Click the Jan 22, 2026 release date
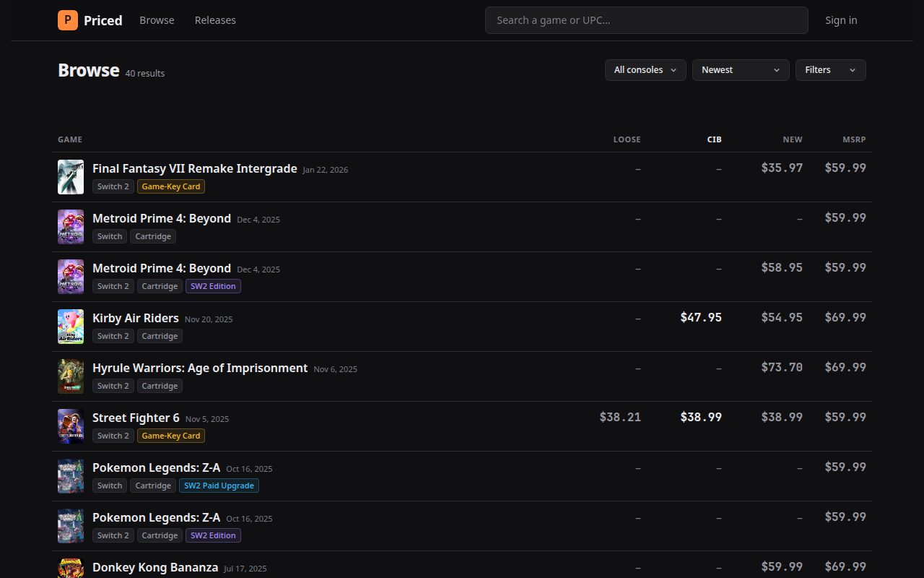 (326, 170)
